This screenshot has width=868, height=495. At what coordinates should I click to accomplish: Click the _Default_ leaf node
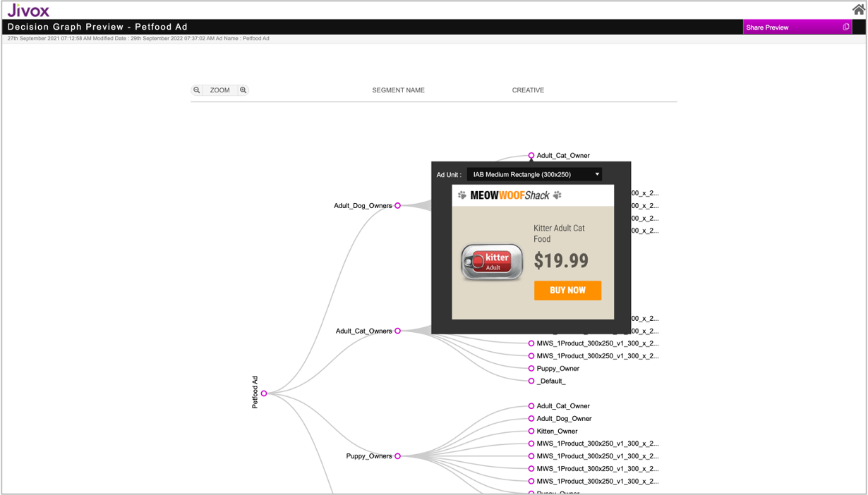[x=531, y=381]
